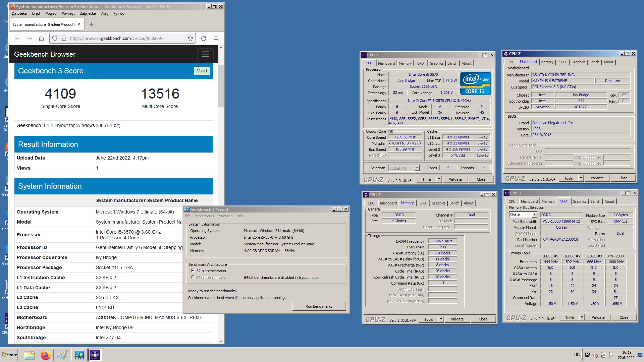Open the Zabilješke menu in Firefox

point(88,13)
